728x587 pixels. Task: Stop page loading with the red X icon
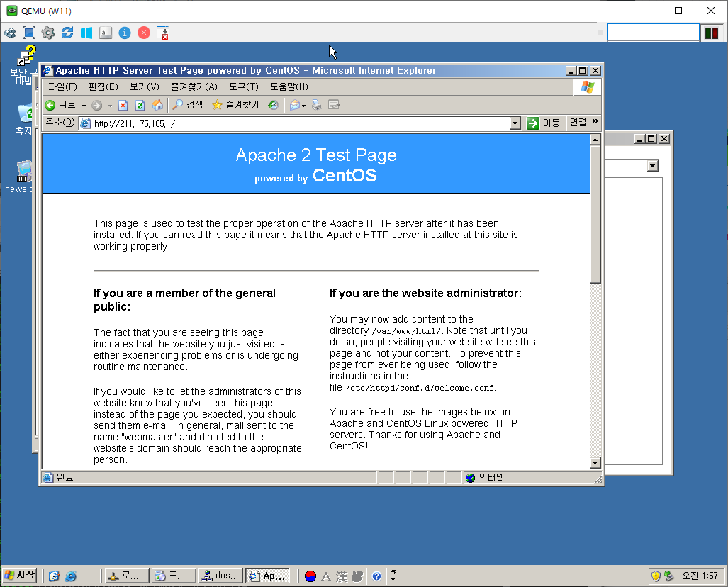[x=123, y=106]
